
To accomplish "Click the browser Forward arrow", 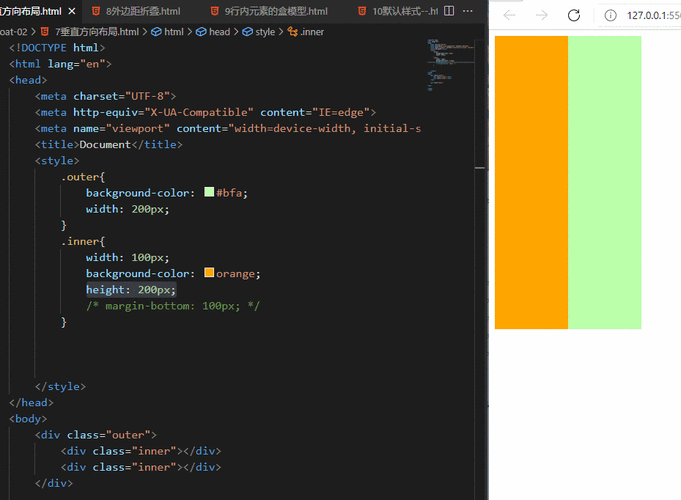I will click(542, 16).
